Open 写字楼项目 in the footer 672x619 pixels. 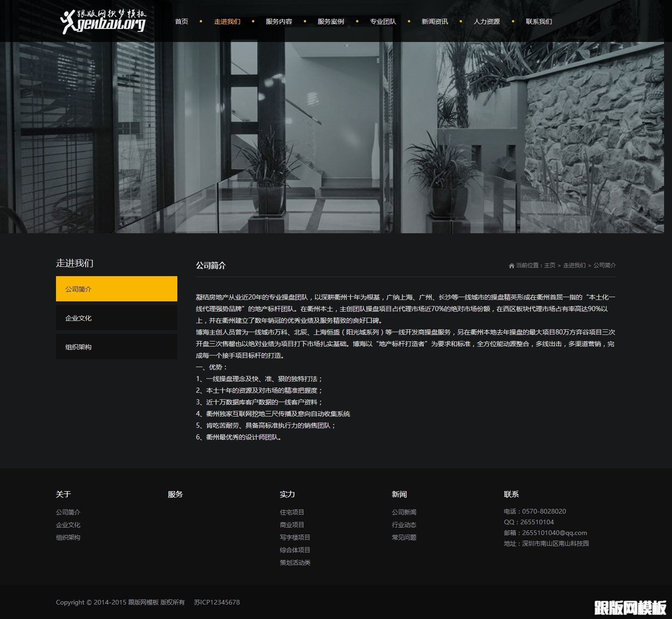[x=294, y=537]
